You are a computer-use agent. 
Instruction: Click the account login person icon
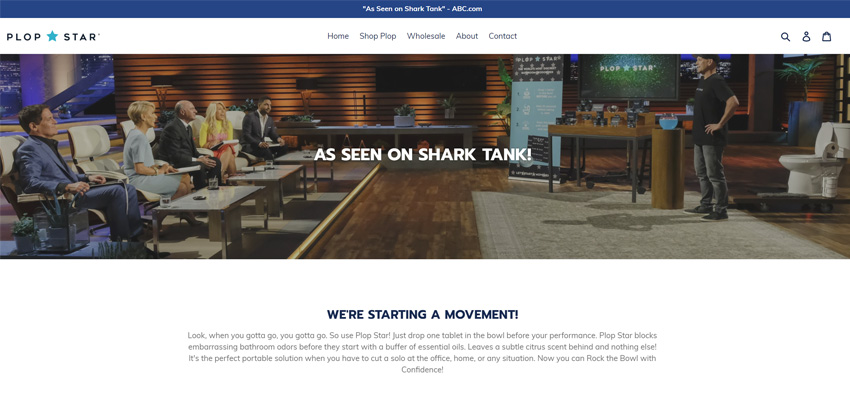coord(806,36)
